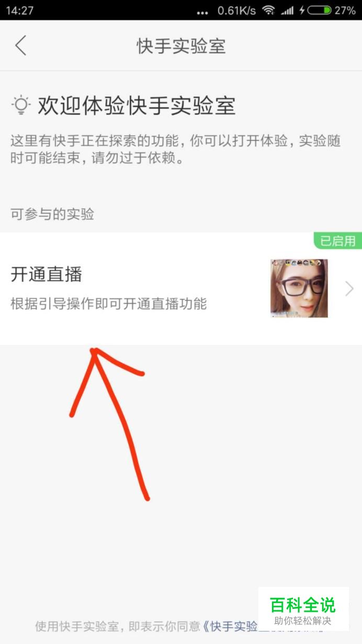This screenshot has height=644, width=362.
Task: Tap the back arrow icon
Action: pos(20,46)
